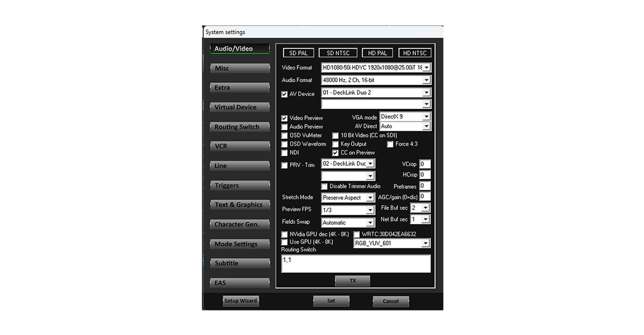The width and height of the screenshot is (644, 335).
Task: Click the TX button
Action: pyautogui.click(x=353, y=281)
